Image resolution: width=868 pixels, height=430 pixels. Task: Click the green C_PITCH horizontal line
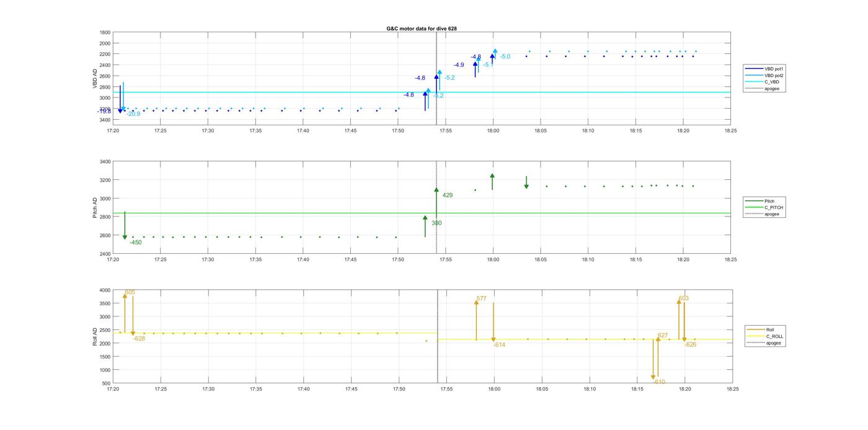coord(422,213)
